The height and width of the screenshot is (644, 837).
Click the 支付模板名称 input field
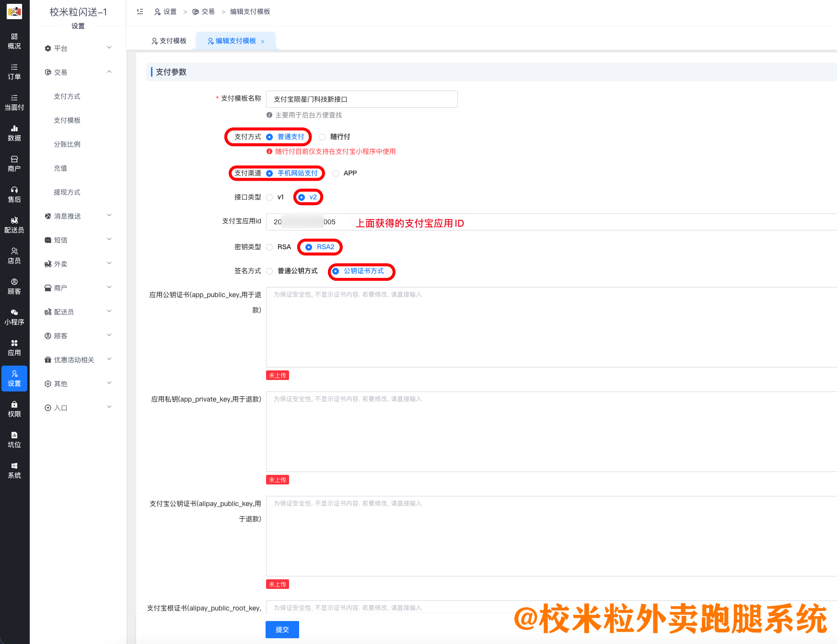[361, 99]
